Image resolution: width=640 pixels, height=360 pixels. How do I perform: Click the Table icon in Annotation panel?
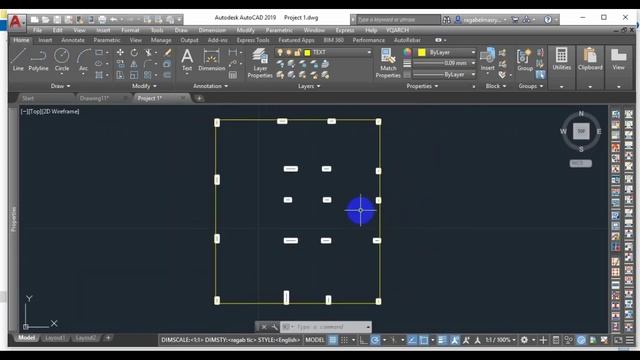click(233, 75)
